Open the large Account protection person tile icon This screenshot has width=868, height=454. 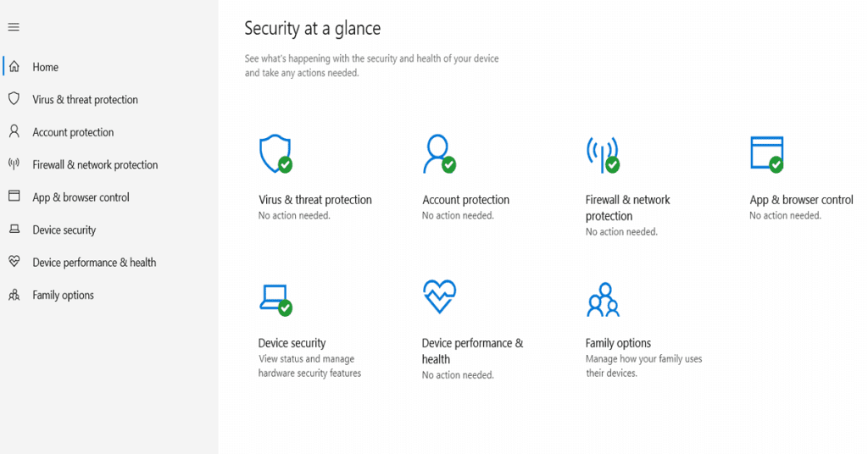point(439,153)
